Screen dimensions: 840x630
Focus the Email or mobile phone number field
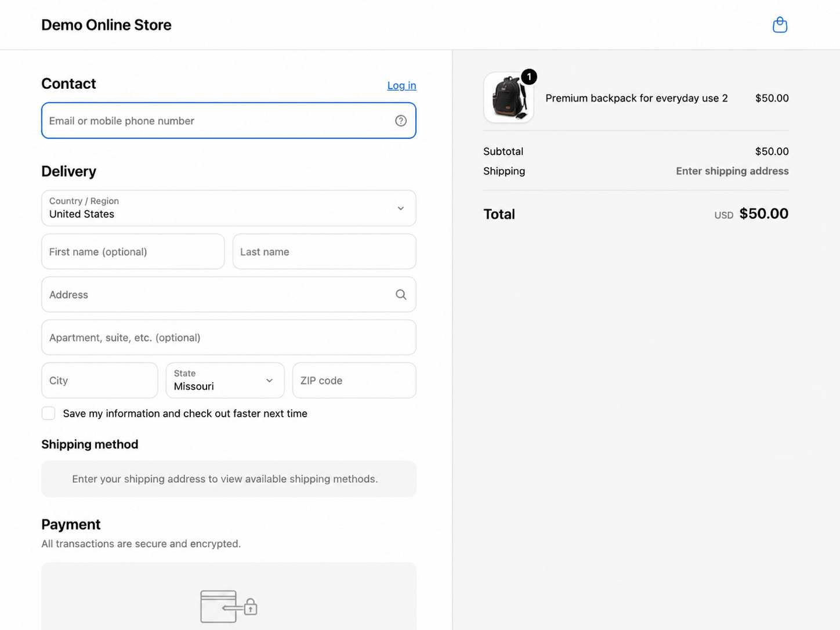pyautogui.click(x=229, y=121)
